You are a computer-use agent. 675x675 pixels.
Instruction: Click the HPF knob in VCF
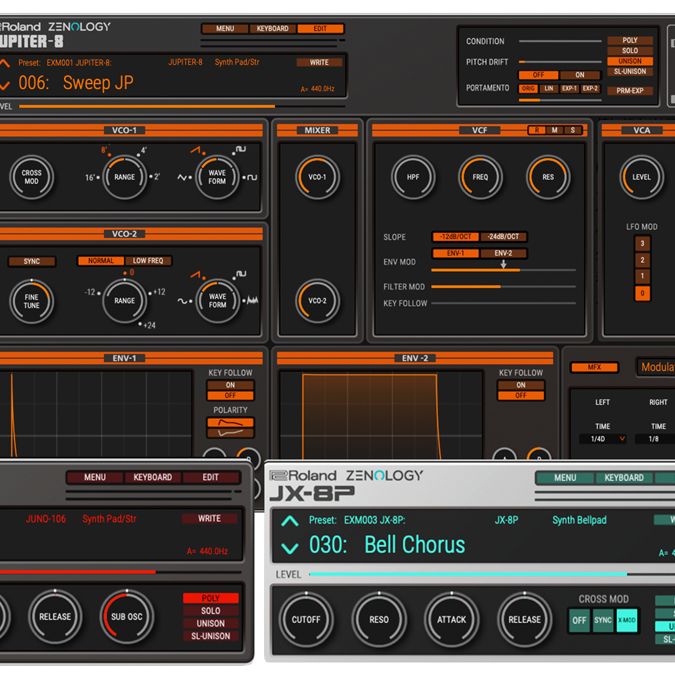click(x=413, y=177)
